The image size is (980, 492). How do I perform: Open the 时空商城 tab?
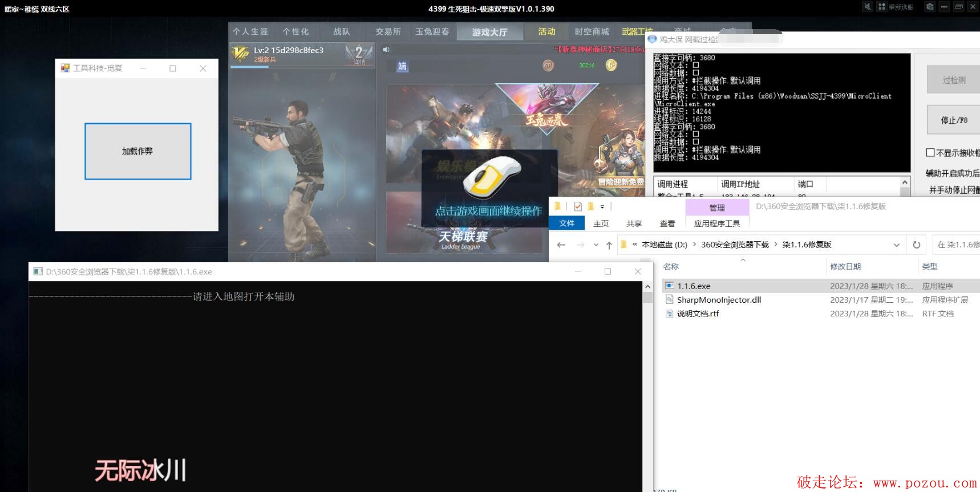point(592,31)
